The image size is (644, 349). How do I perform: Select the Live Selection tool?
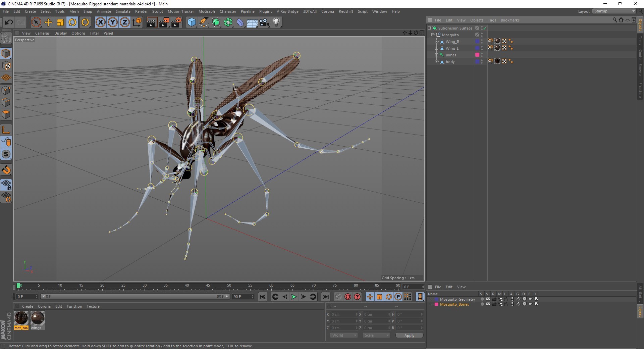click(36, 22)
